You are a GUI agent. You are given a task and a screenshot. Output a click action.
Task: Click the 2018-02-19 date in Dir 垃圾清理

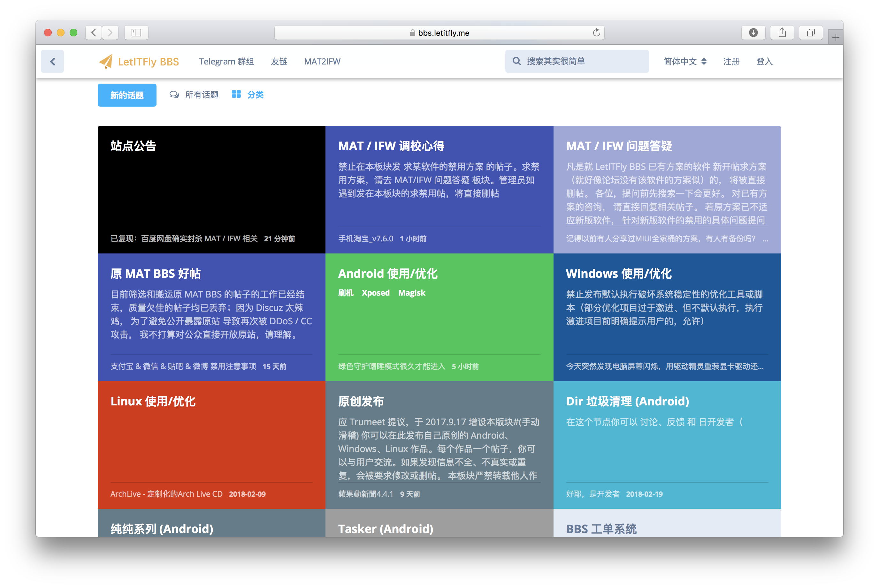(x=644, y=494)
